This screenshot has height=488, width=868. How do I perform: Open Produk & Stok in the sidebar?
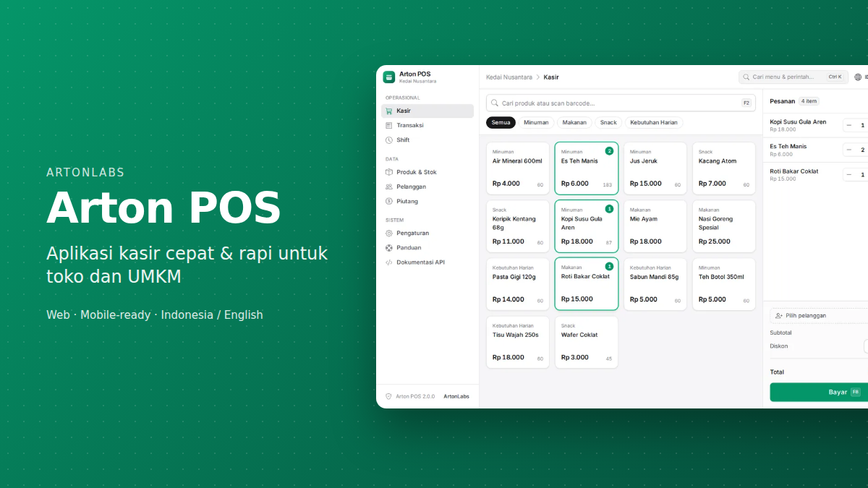[x=427, y=172]
